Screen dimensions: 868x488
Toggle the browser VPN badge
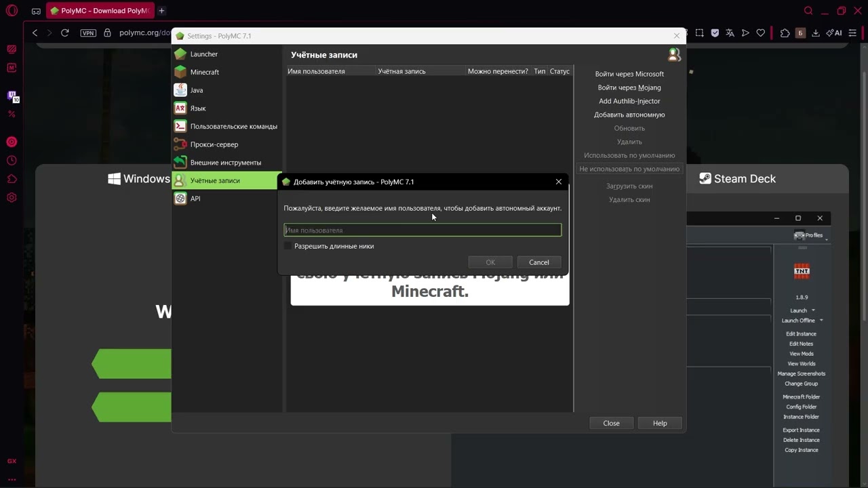(88, 33)
